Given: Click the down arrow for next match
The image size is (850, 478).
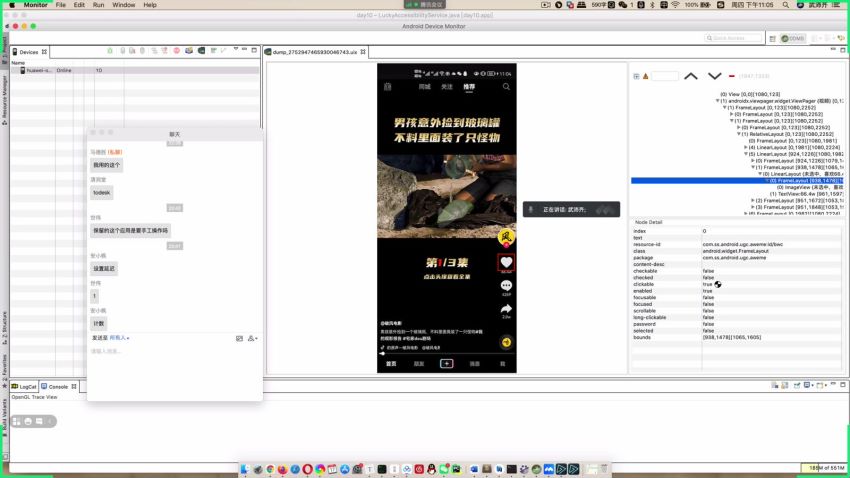Looking at the screenshot, I should point(714,76).
